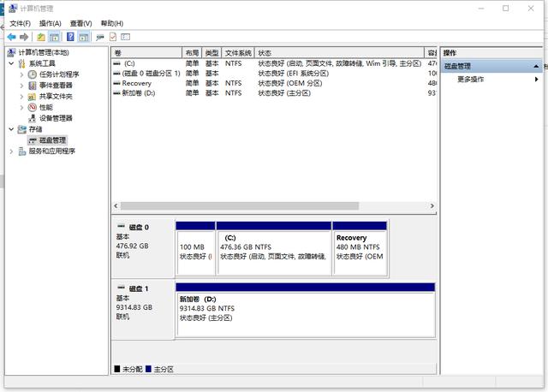Screen dimensions: 548x392
Task: Click the 状态良好 (EFI 系统分区) status cell
Action: click(293, 74)
